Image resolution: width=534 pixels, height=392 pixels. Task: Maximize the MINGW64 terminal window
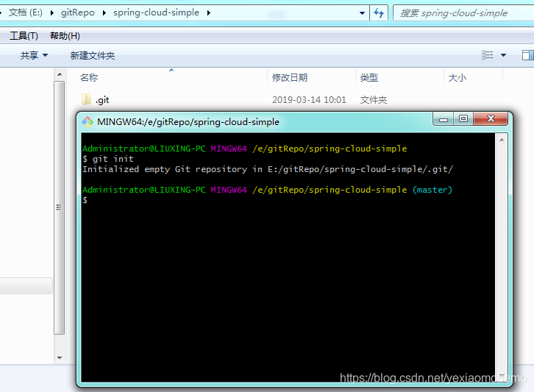[x=463, y=119]
